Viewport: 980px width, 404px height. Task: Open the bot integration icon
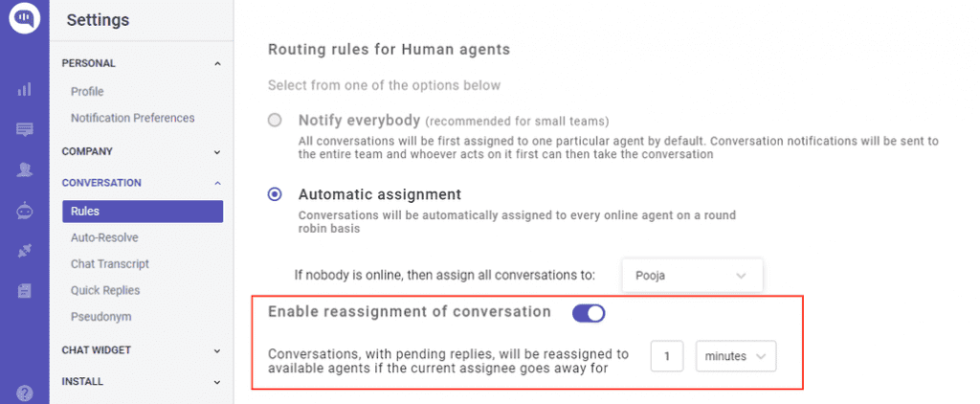[24, 212]
